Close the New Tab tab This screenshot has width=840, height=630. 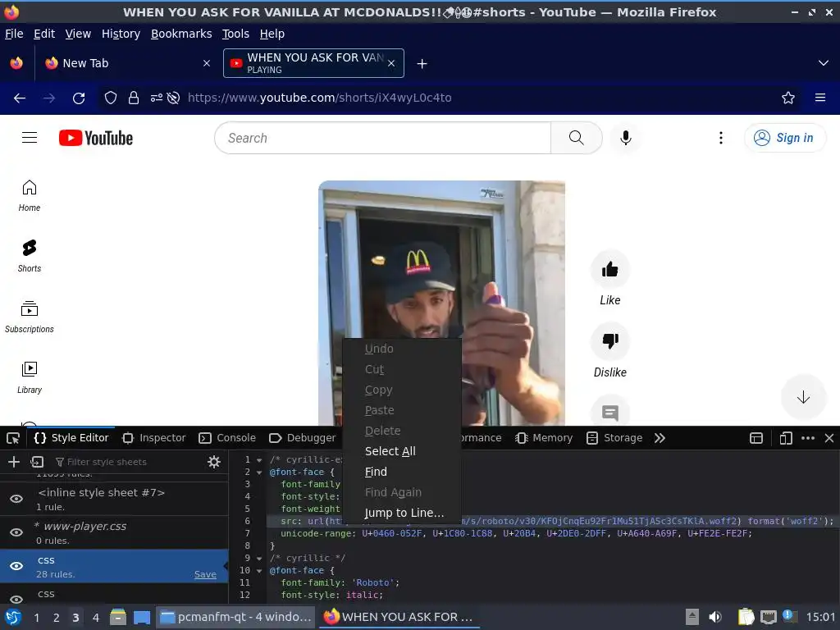click(x=206, y=63)
